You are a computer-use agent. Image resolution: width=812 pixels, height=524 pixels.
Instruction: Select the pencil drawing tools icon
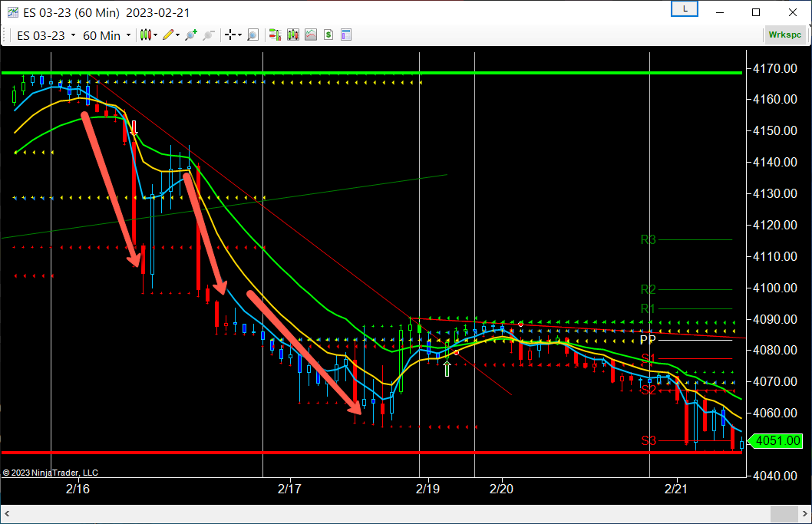point(168,35)
